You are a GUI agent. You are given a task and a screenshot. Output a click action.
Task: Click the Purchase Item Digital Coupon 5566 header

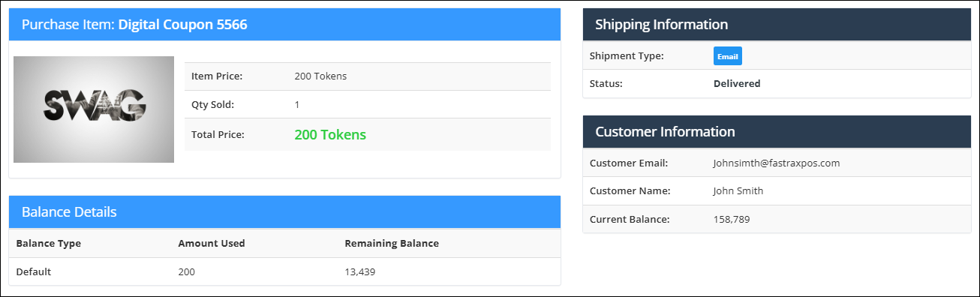[x=285, y=25]
